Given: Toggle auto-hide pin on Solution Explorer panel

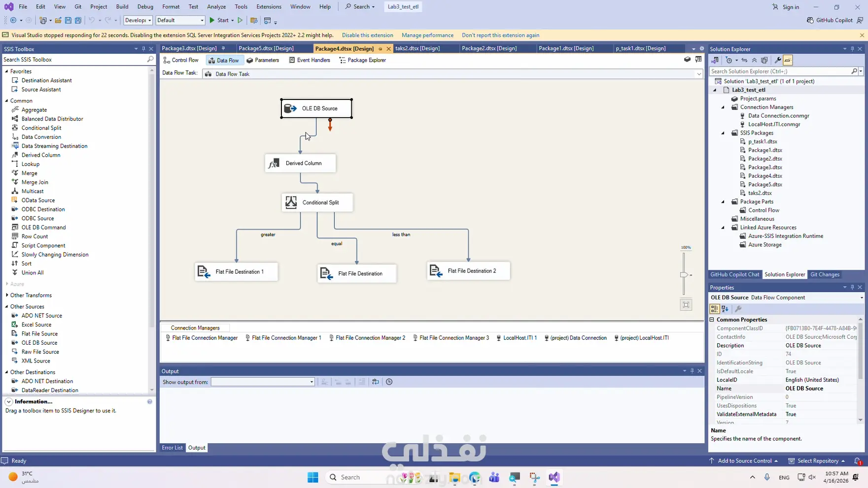Looking at the screenshot, I should point(852,49).
